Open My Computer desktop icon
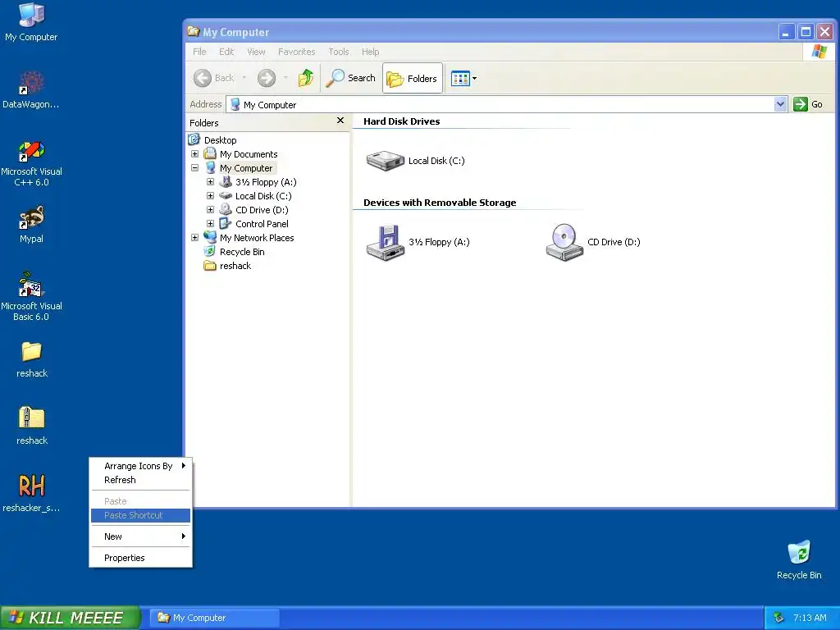The height and width of the screenshot is (630, 840). [x=31, y=22]
